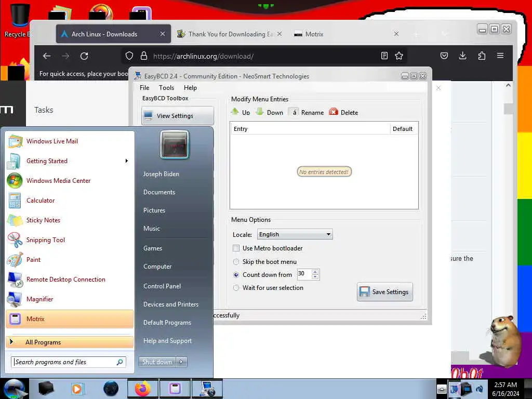Open Sticky Notes
This screenshot has width=532, height=399.
pyautogui.click(x=70, y=220)
